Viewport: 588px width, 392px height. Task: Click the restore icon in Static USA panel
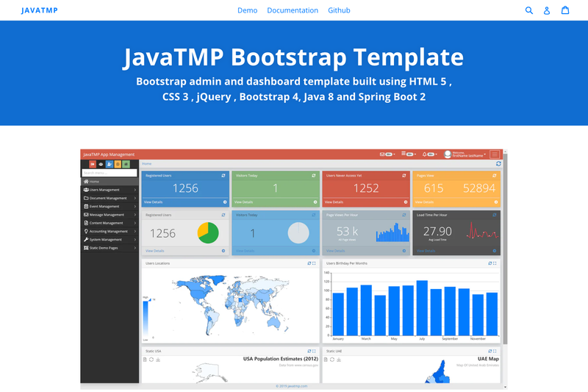pyautogui.click(x=151, y=360)
